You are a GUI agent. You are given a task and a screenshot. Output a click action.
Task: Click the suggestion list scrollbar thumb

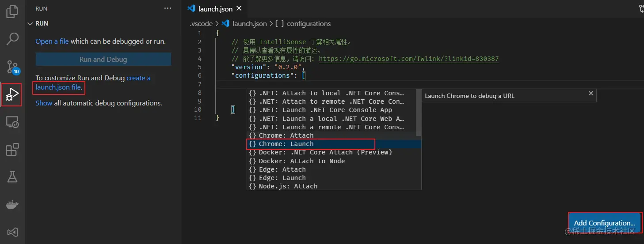(419, 113)
